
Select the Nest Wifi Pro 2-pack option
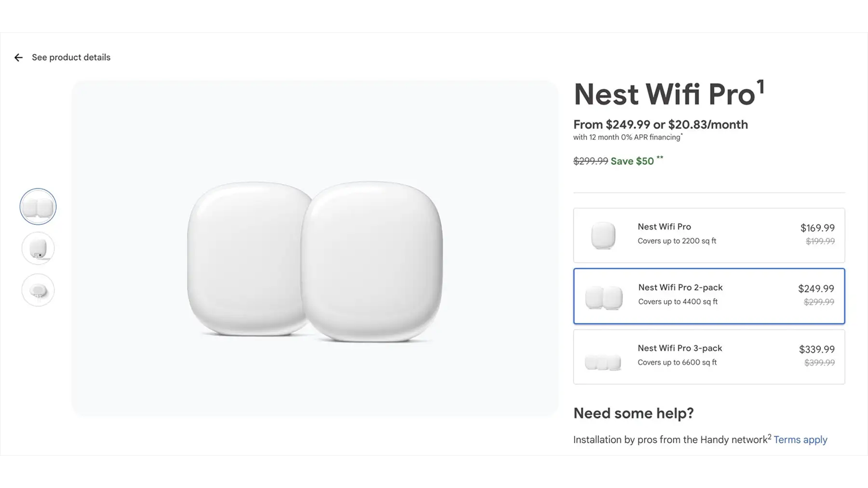[x=709, y=296]
